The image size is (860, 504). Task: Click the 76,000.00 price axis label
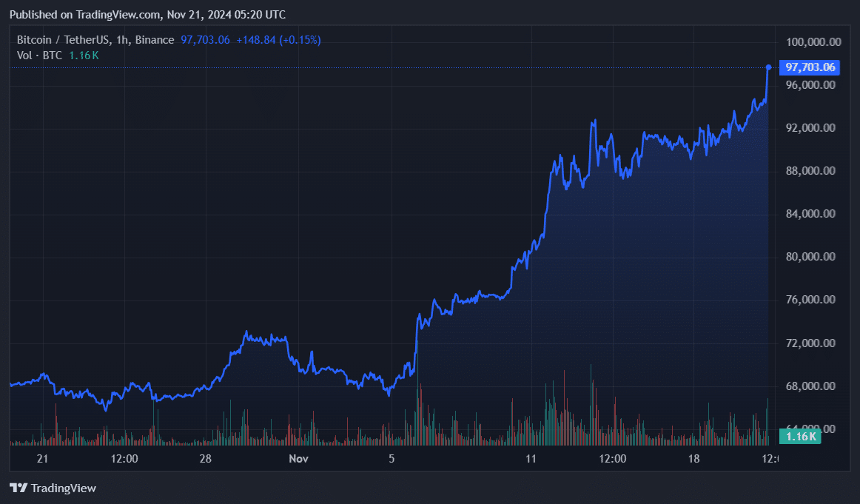tap(810, 300)
